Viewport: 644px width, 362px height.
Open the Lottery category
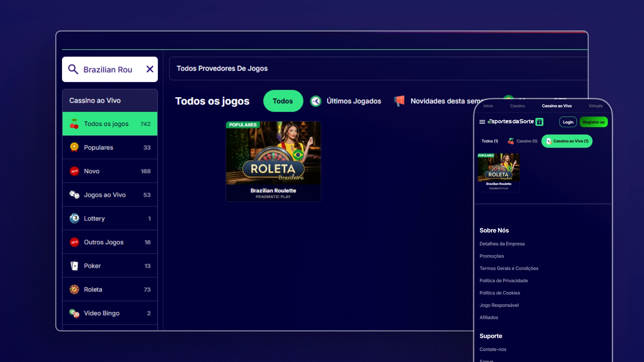click(x=110, y=219)
